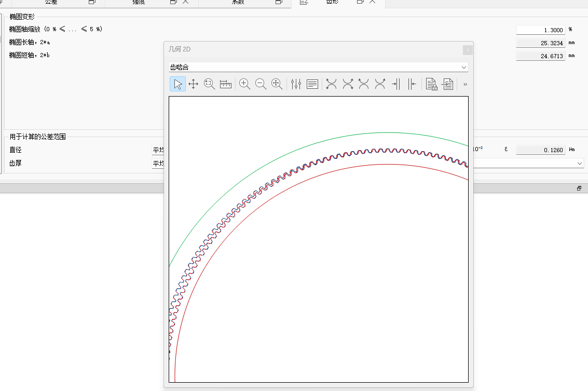Click the 椭圆长轴 field showing 25.3234

[540, 43]
